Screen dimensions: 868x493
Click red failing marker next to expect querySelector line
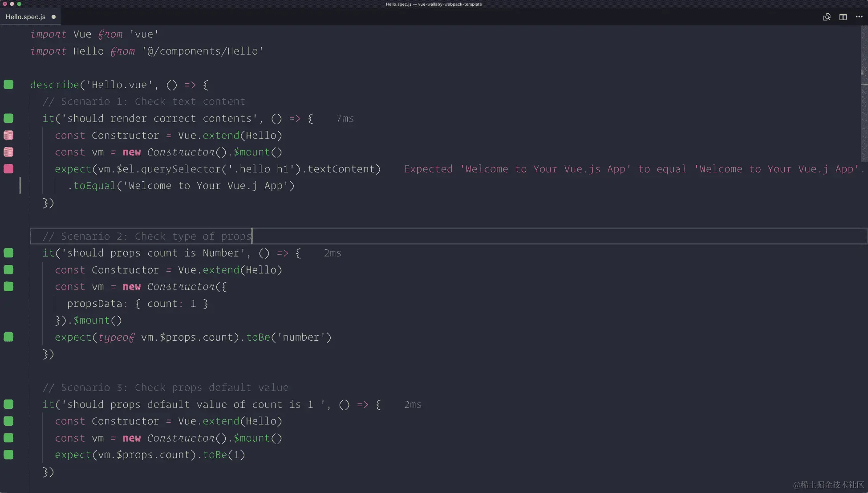click(8, 169)
